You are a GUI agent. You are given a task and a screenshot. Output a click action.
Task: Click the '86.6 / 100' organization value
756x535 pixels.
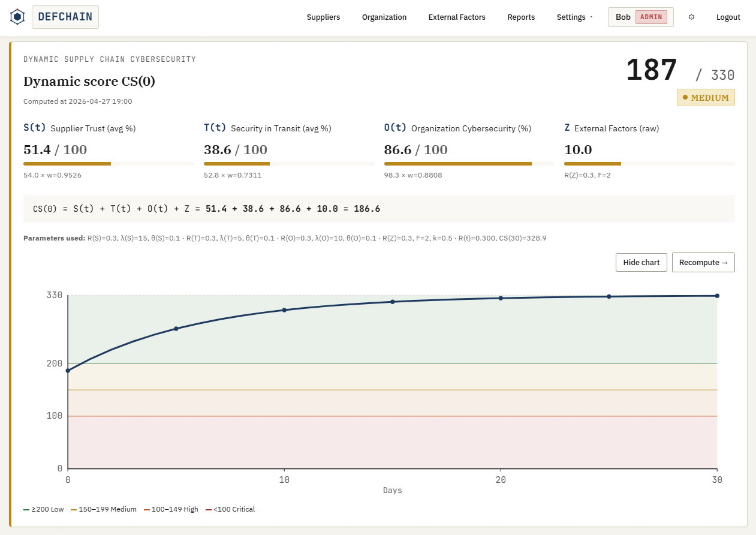(x=416, y=149)
